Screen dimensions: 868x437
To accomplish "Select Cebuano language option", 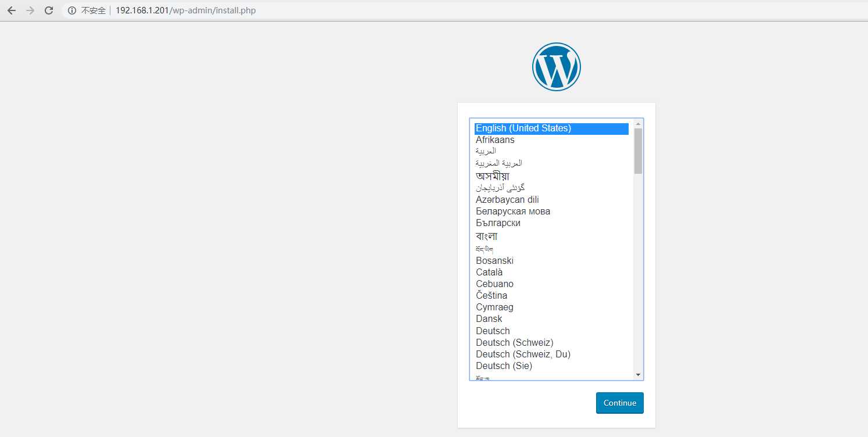I will coord(551,284).
